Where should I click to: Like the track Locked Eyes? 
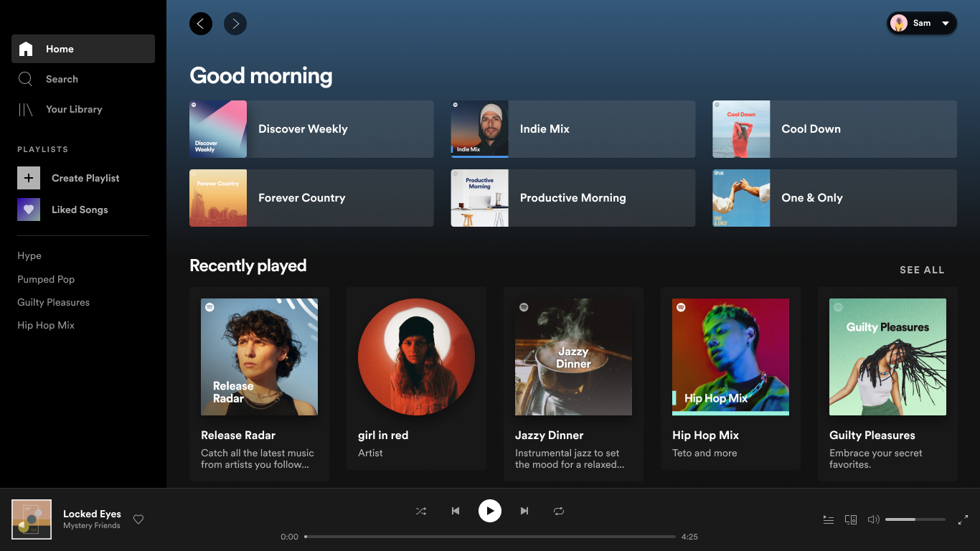138,519
